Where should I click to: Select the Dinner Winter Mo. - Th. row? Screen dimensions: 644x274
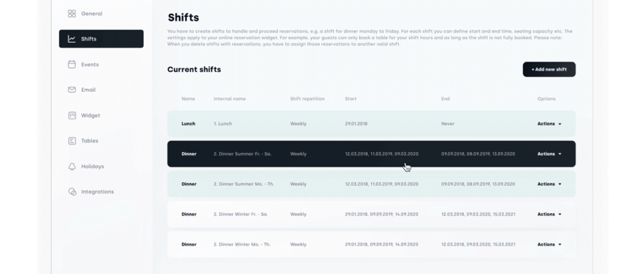371,245
